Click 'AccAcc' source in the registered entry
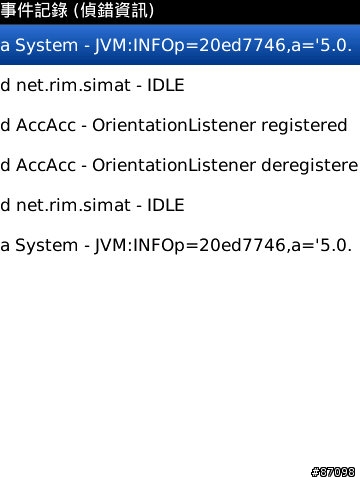This screenshot has height=480, width=360. click(46, 125)
